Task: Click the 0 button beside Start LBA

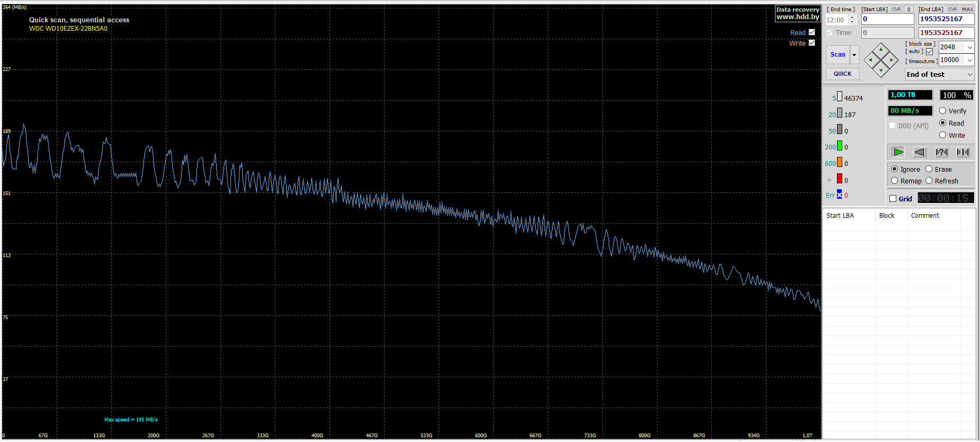Action: 908,9
